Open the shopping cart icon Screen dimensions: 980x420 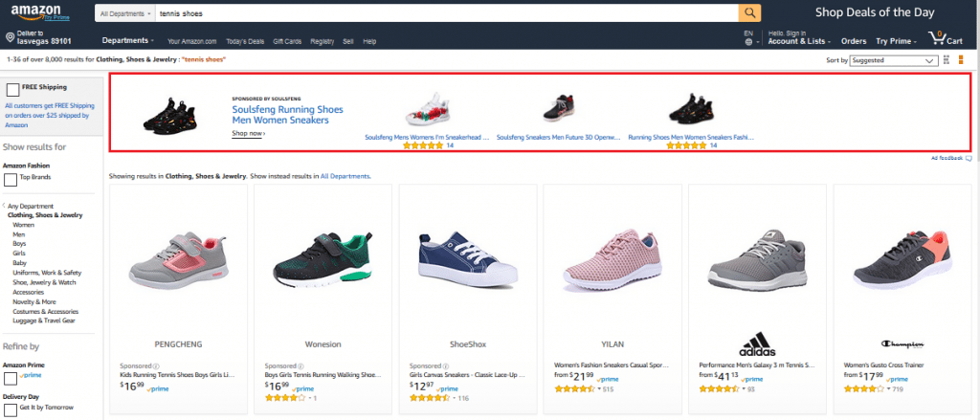(936, 37)
